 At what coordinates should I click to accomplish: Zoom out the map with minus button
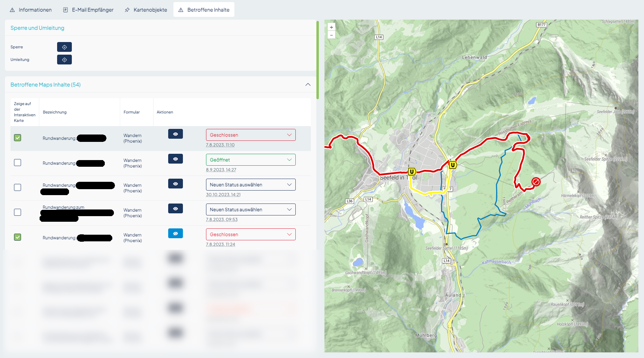point(331,35)
